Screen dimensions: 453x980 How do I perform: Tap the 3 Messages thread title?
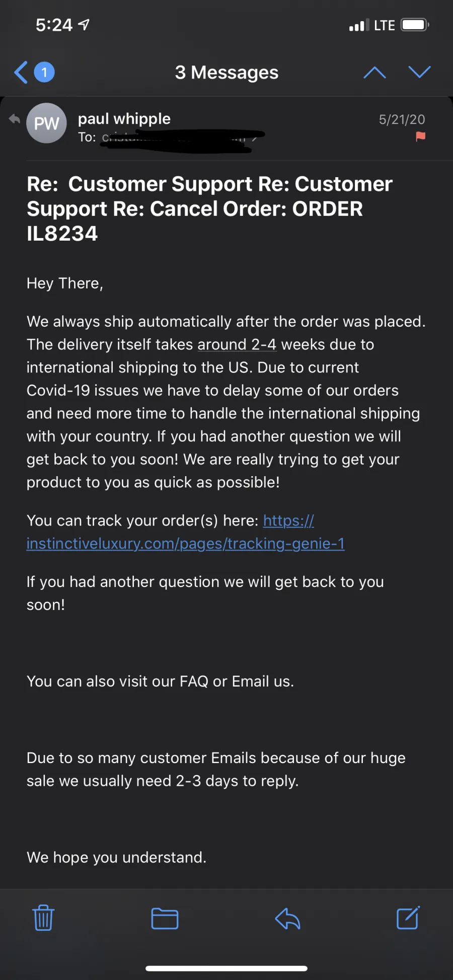tap(226, 72)
